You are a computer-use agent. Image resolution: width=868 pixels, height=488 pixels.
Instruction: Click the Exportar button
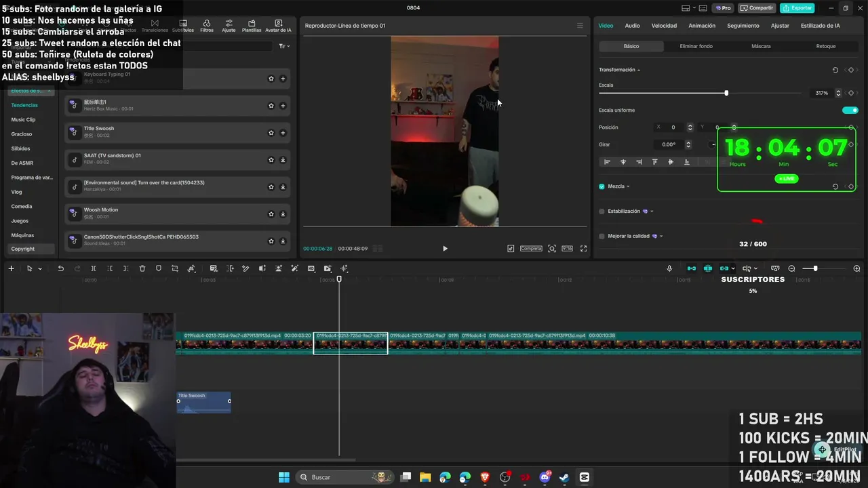pos(797,8)
